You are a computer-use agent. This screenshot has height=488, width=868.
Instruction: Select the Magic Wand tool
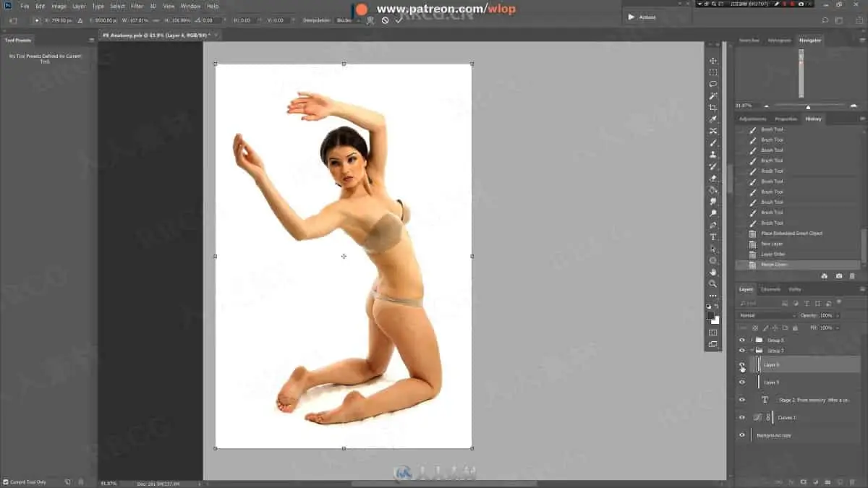(x=713, y=96)
